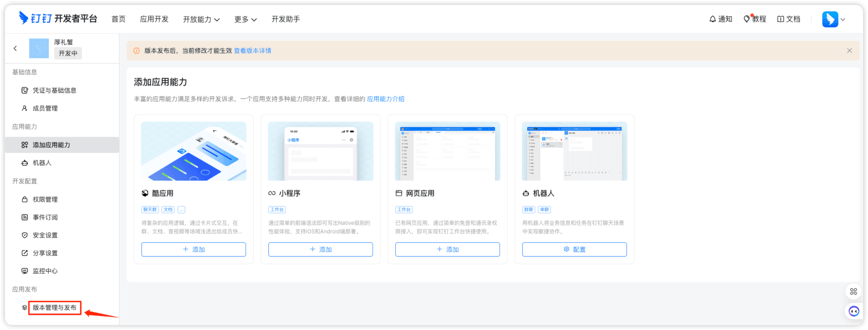Open 通知 notifications bell

[x=720, y=19]
